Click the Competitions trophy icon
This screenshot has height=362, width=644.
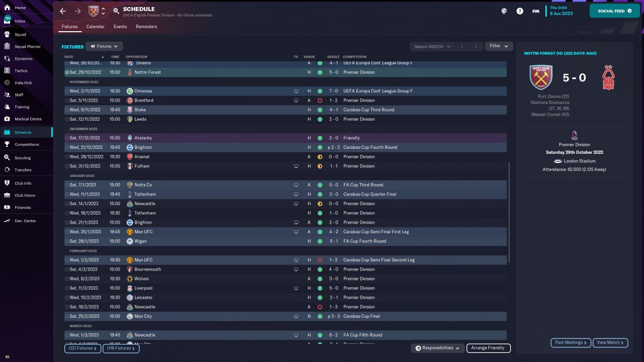click(x=7, y=144)
